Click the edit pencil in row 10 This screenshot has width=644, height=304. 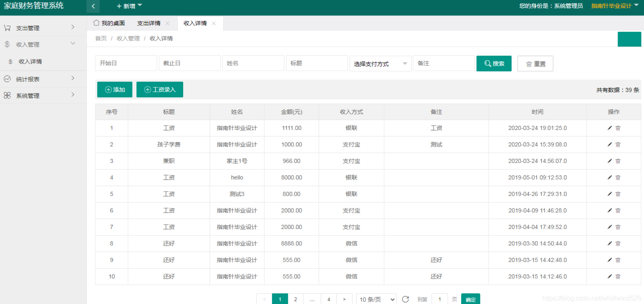click(610, 276)
